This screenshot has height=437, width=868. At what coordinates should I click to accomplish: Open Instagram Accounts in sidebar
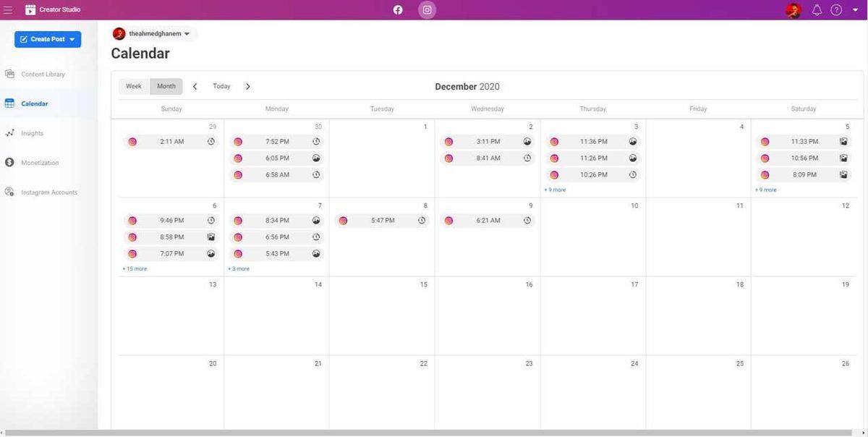click(x=48, y=192)
